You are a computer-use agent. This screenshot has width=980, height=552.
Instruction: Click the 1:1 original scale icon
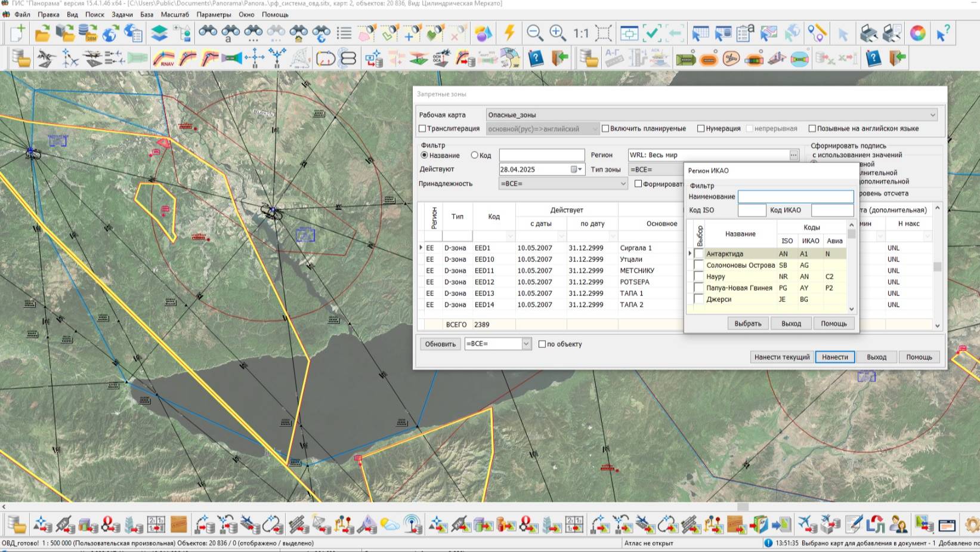coord(580,33)
